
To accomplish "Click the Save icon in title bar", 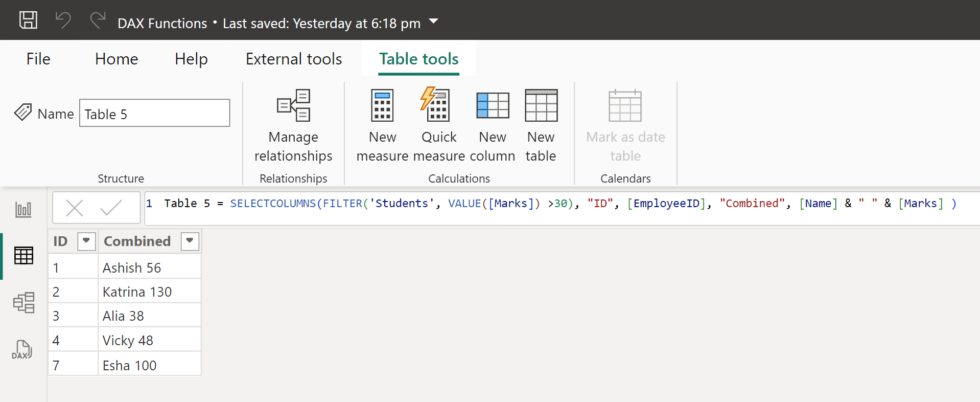I will 28,20.
